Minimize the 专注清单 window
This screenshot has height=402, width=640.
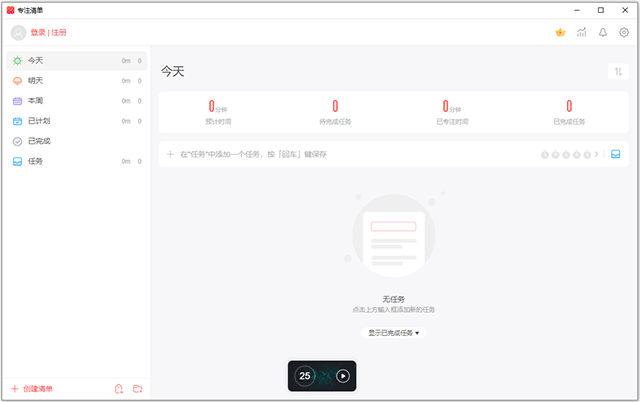tap(577, 10)
